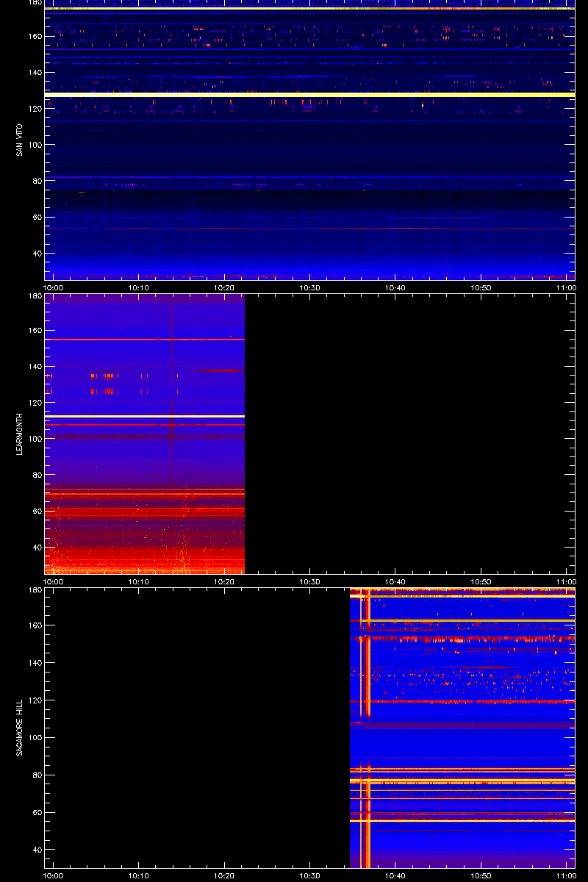Click 10:10 label under Learmonth panel
This screenshot has height=882, width=588.
[x=139, y=581]
